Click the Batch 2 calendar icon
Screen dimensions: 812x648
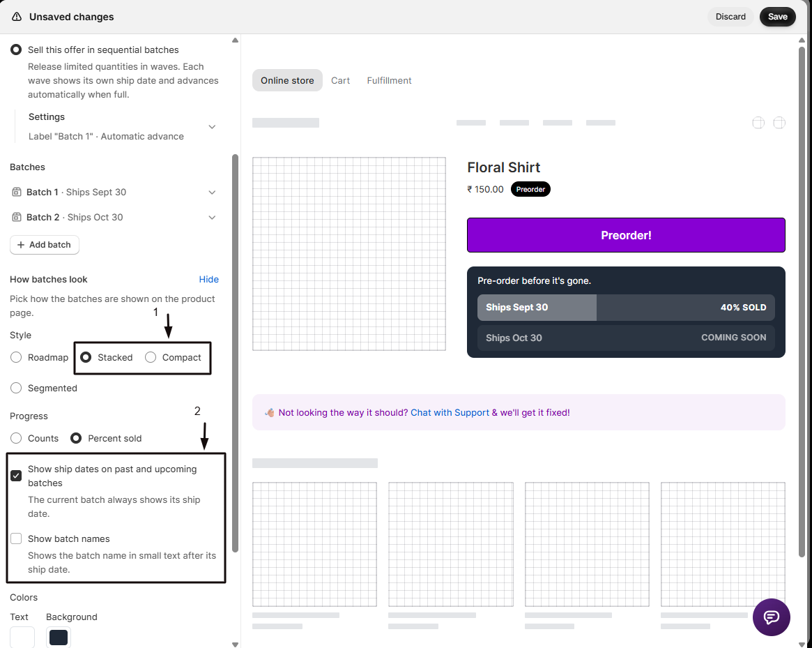point(17,217)
